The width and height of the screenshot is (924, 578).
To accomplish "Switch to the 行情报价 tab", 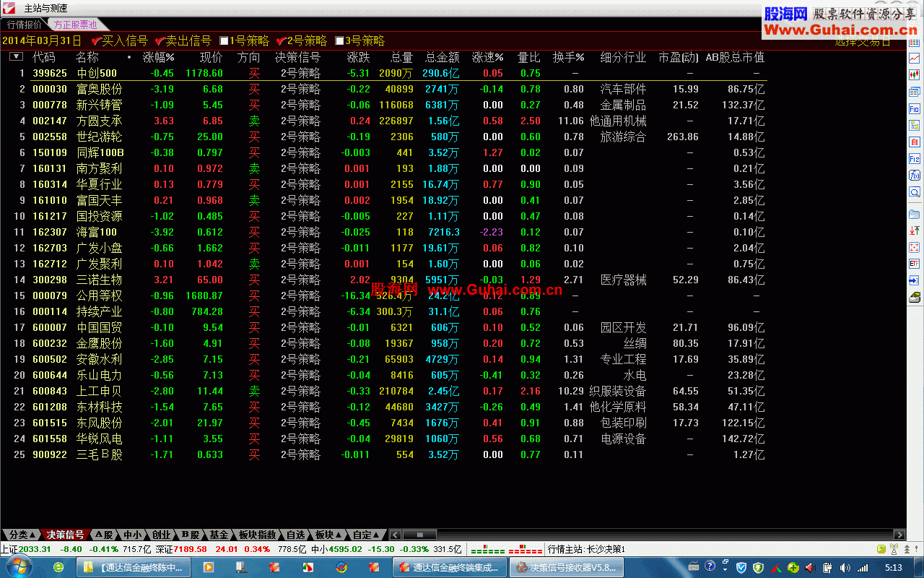I will (25, 25).
